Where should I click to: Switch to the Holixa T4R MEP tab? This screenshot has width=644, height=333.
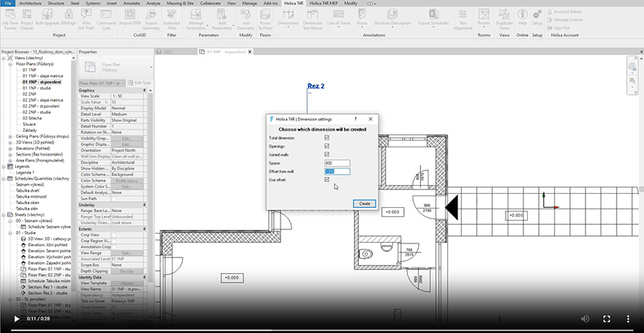324,3
